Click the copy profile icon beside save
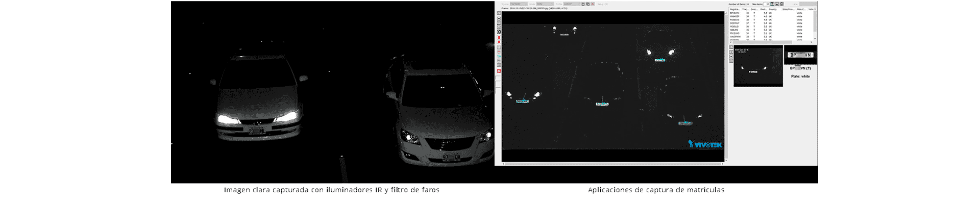Image resolution: width=980 pixels, height=204 pixels. click(x=587, y=4)
